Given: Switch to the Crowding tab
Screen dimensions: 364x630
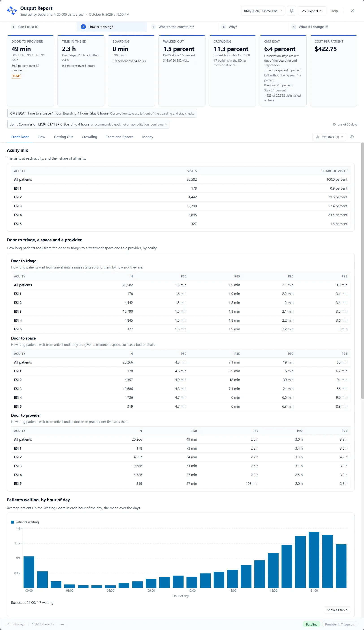Looking at the screenshot, I should coord(89,137).
